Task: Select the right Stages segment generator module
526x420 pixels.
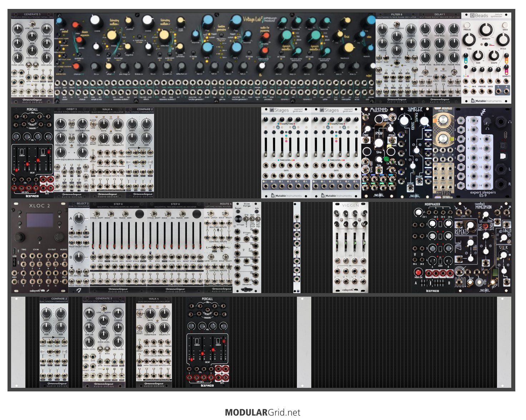Action: pos(336,153)
